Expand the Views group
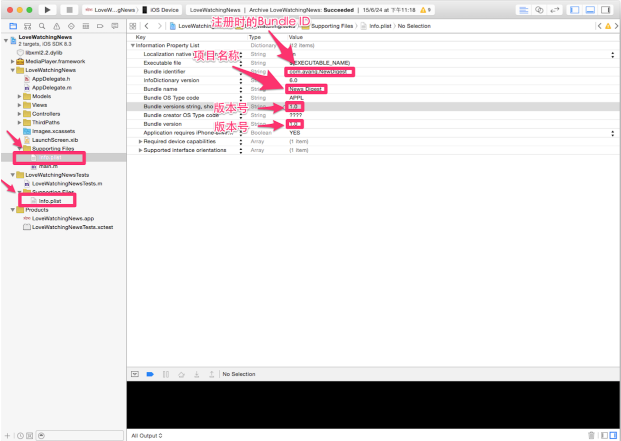Viewport: 621px width, 441px height. [19, 105]
